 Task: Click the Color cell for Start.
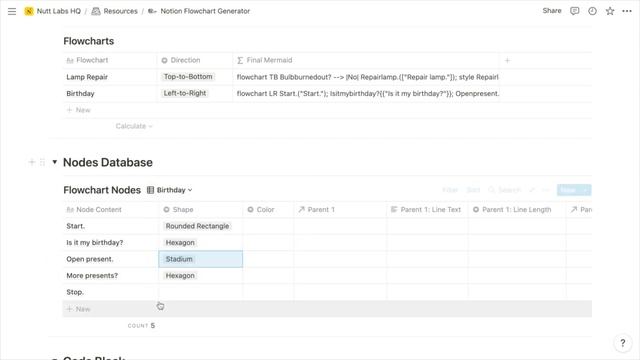pos(268,226)
